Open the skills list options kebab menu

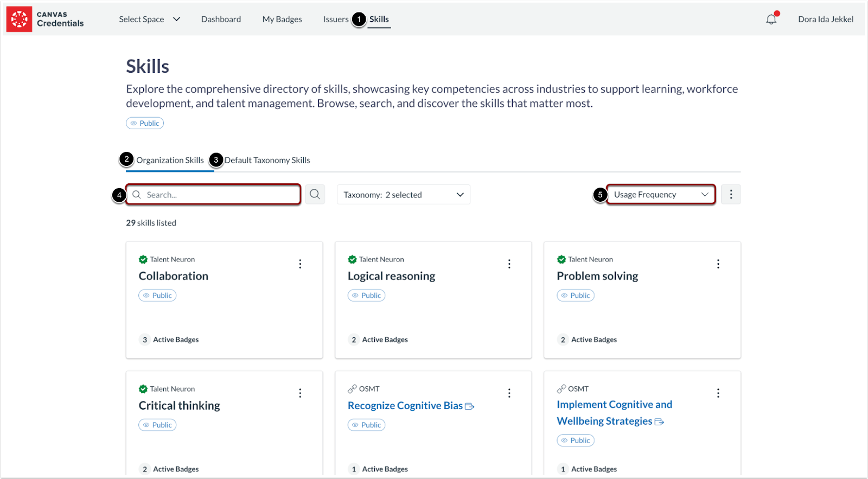coord(731,194)
